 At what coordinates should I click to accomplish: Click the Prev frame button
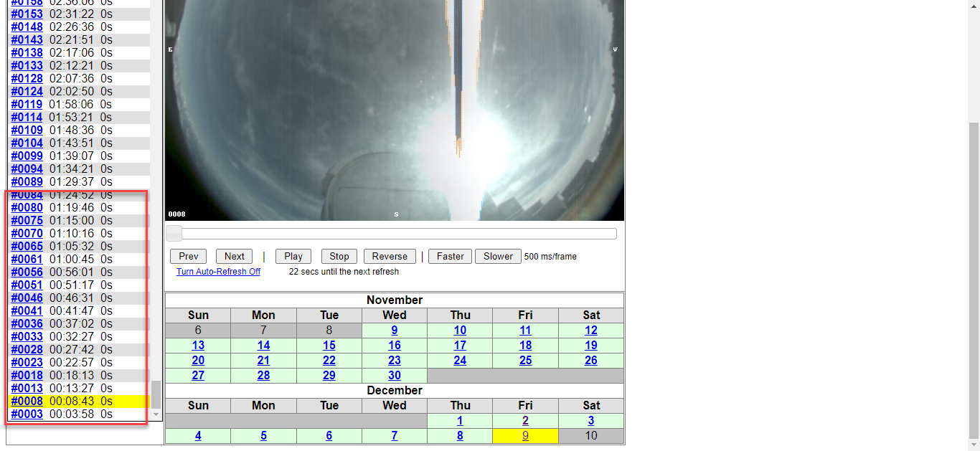(189, 256)
